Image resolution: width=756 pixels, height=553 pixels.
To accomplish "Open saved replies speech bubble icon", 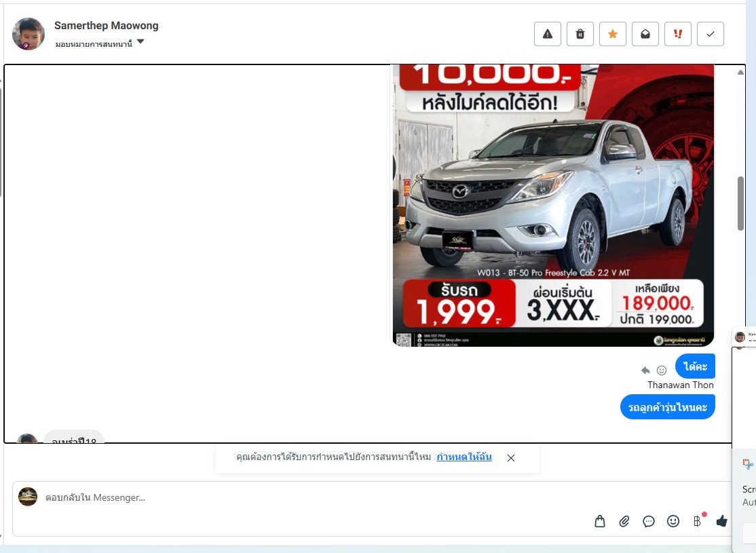I will tap(649, 521).
